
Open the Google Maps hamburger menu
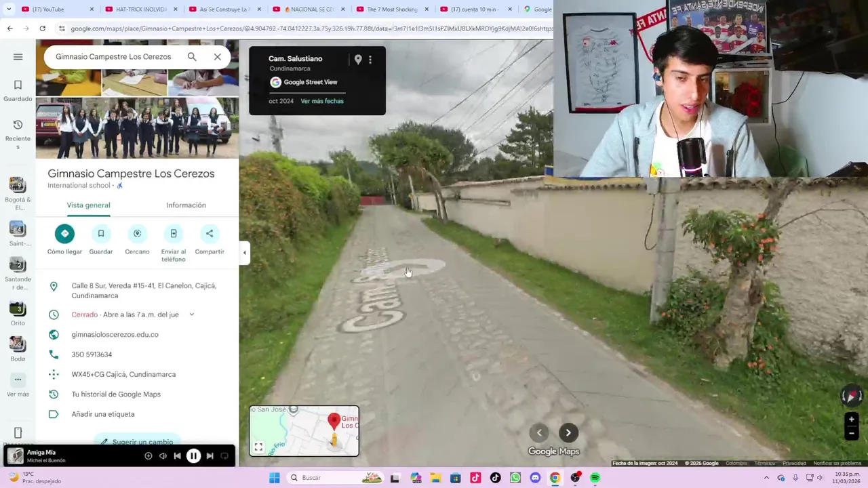point(18,57)
